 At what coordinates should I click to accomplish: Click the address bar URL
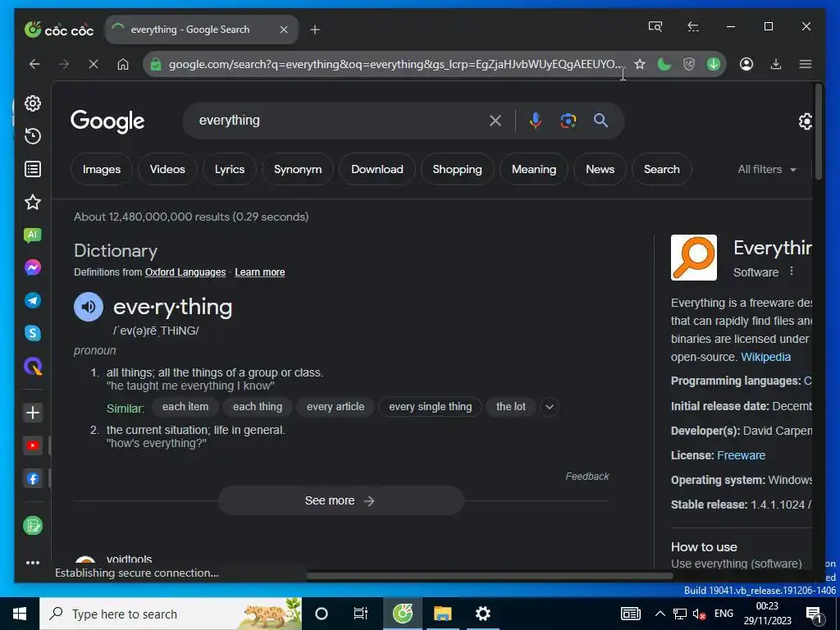click(x=396, y=64)
